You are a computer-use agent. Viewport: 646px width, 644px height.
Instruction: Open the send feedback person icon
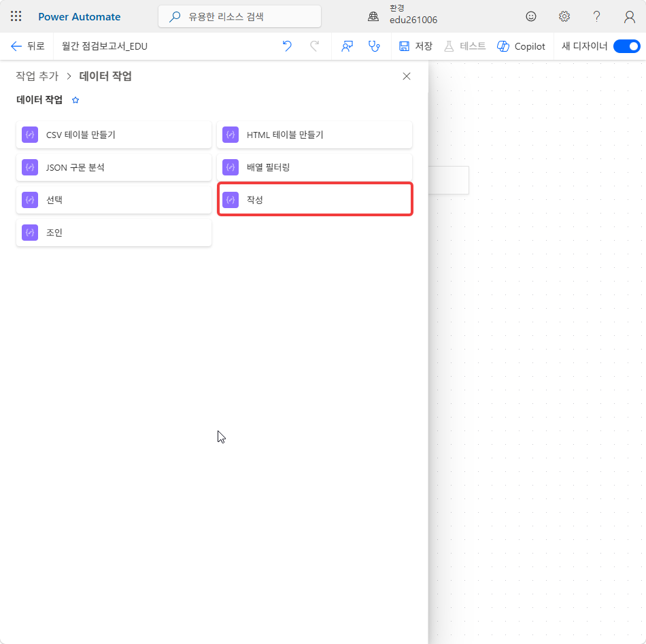coord(347,46)
